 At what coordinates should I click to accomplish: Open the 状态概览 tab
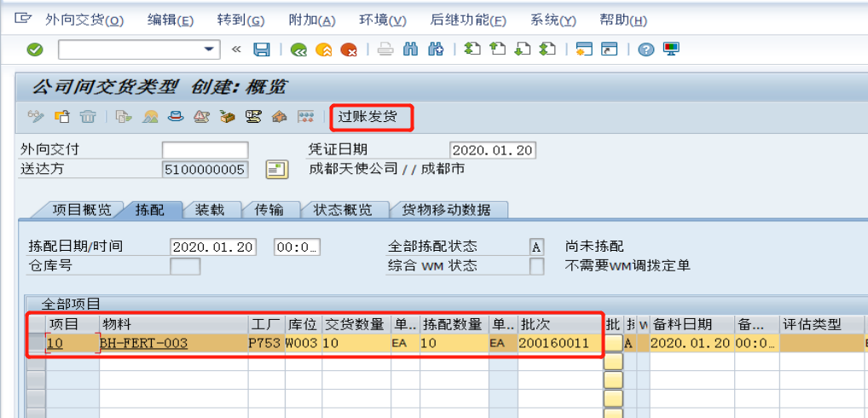(343, 211)
